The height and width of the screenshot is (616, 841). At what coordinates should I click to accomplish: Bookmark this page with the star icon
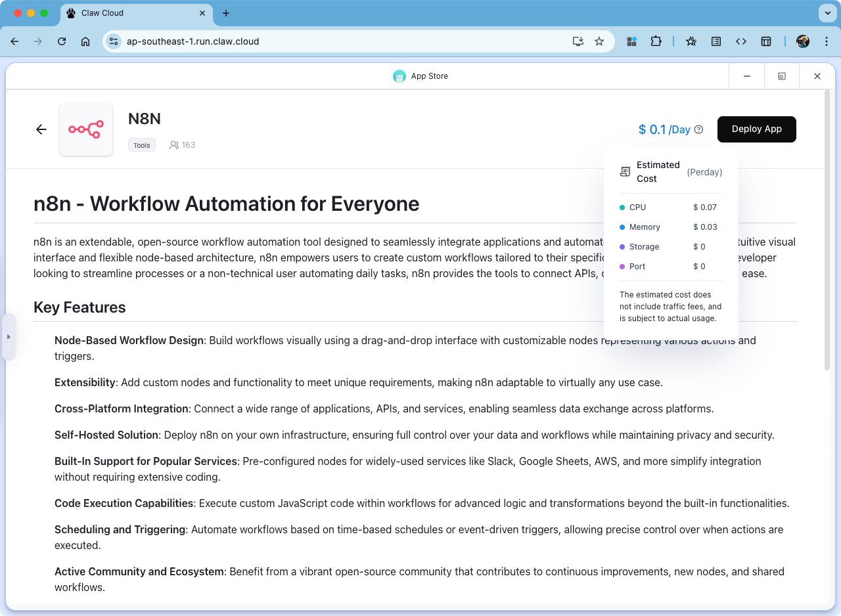(x=599, y=41)
